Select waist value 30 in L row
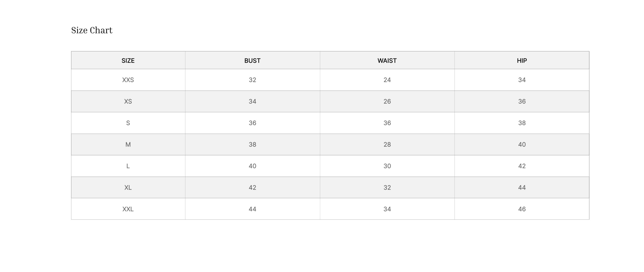644x272 pixels. click(x=387, y=166)
